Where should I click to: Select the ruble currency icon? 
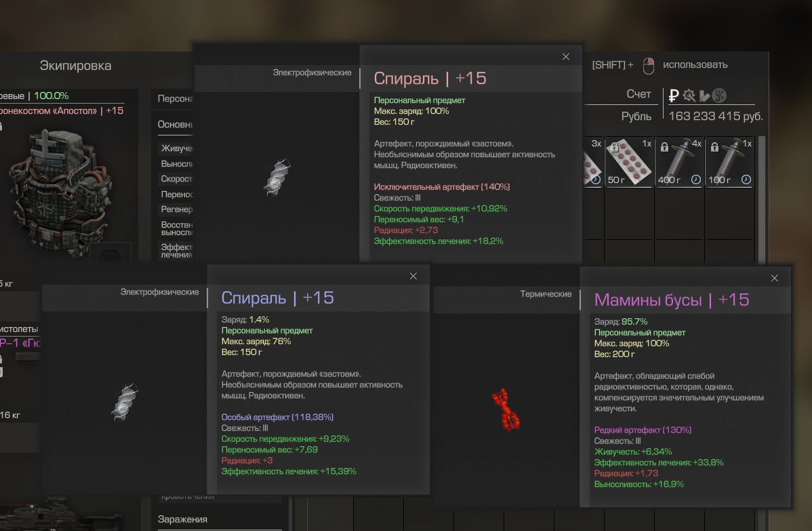pyautogui.click(x=674, y=95)
